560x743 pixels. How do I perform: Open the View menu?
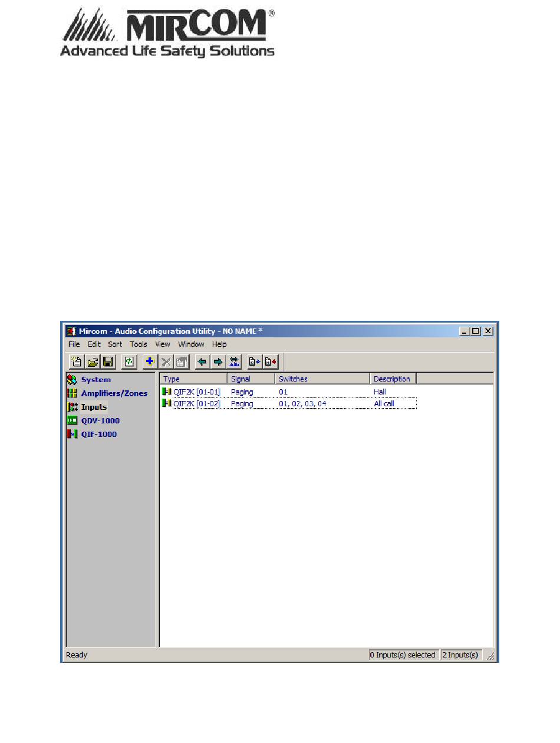[x=163, y=344]
